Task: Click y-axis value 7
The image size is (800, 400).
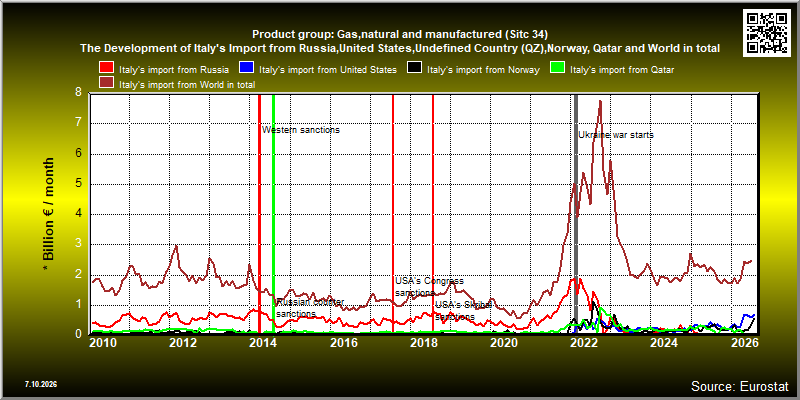Action: coord(78,123)
